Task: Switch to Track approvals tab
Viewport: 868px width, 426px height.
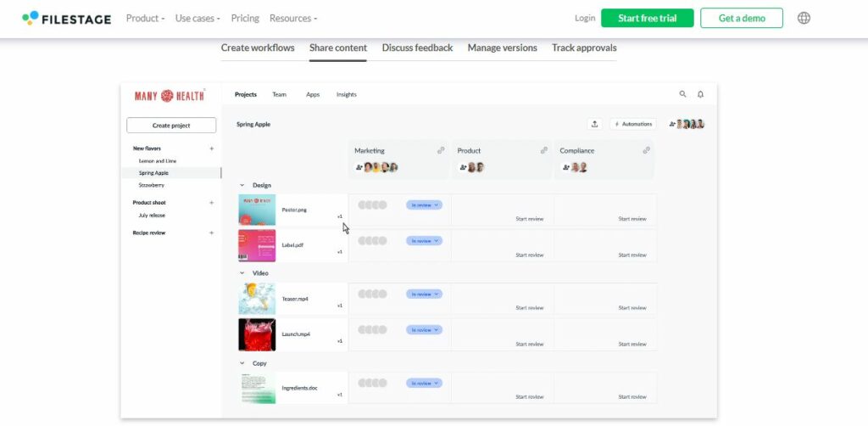Action: point(584,48)
